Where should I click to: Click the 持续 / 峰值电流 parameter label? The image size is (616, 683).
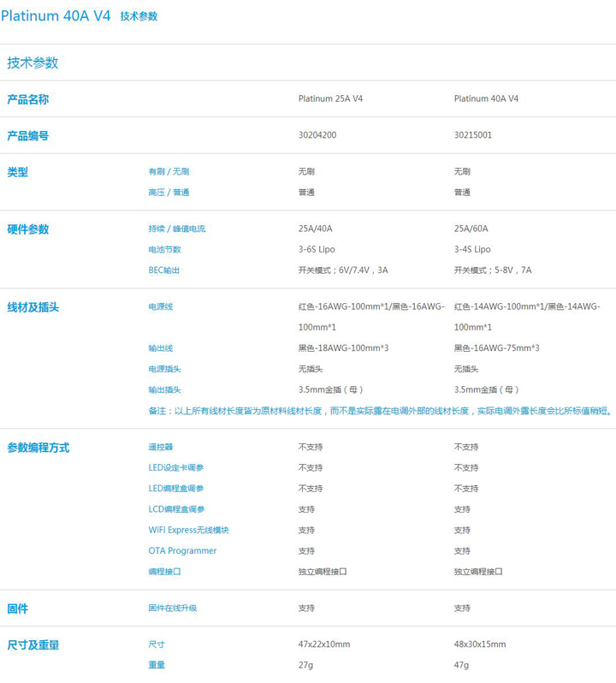coord(177,229)
